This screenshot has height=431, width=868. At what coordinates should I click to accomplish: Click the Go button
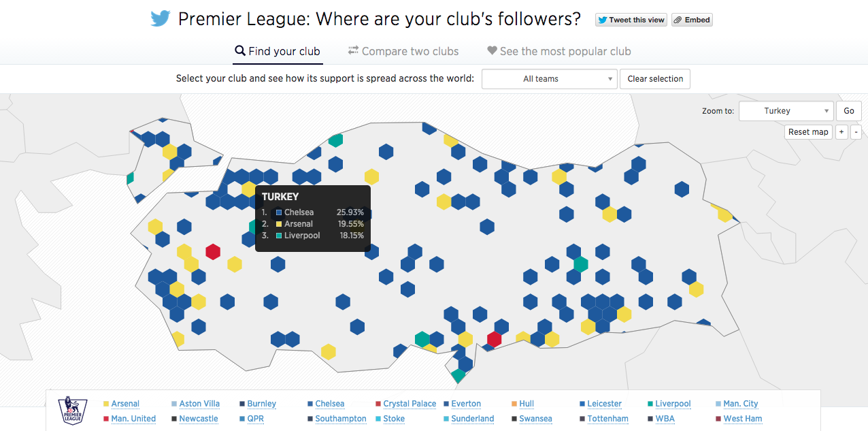pos(849,111)
